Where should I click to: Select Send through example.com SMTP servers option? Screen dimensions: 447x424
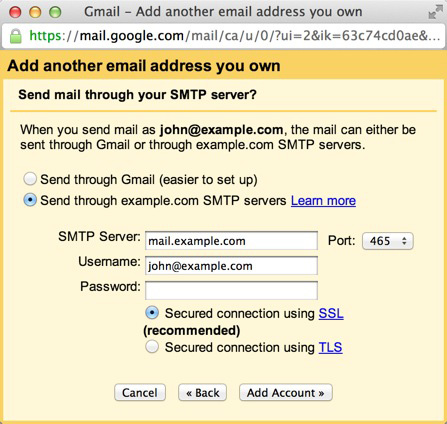[30, 200]
